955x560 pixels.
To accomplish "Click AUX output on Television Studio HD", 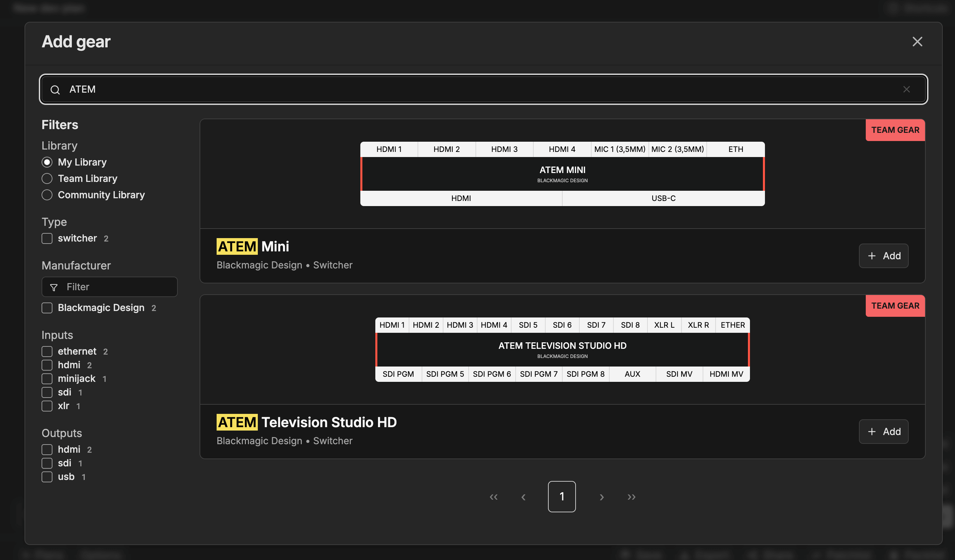I will (632, 374).
